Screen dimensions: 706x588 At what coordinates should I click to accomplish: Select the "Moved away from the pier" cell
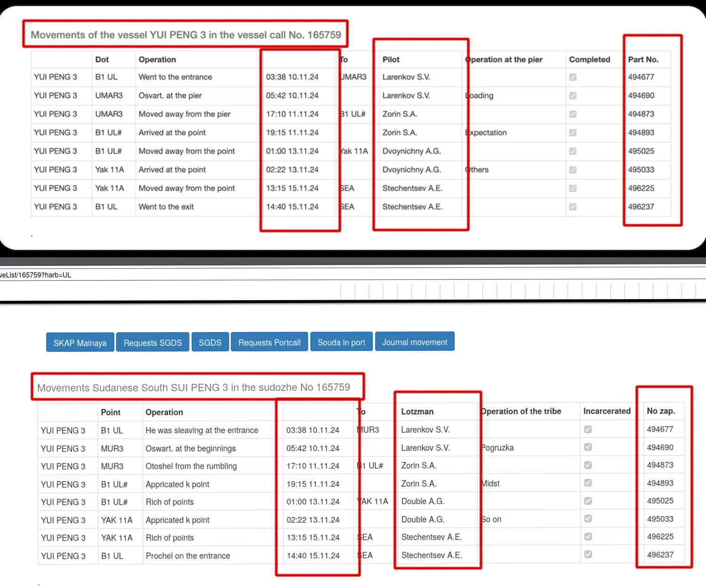pyautogui.click(x=185, y=114)
